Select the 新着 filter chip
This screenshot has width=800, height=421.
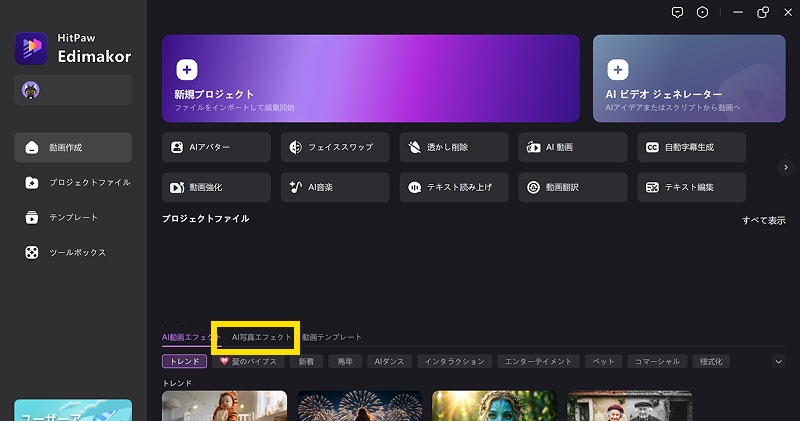coord(306,361)
